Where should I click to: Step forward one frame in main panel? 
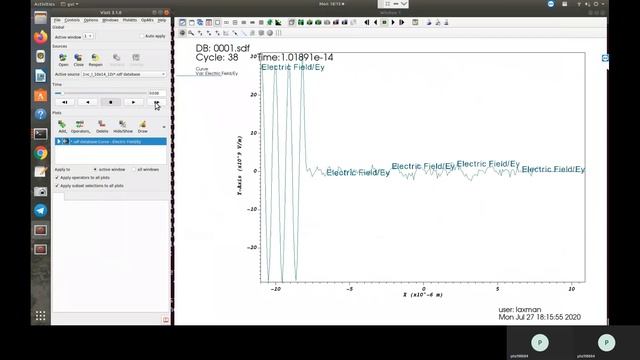(156, 102)
